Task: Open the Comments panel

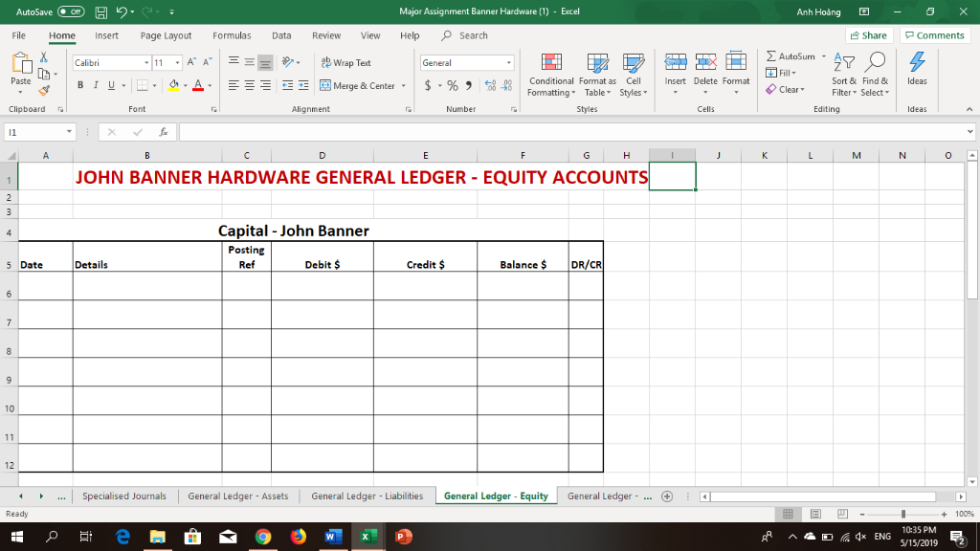Action: click(935, 34)
